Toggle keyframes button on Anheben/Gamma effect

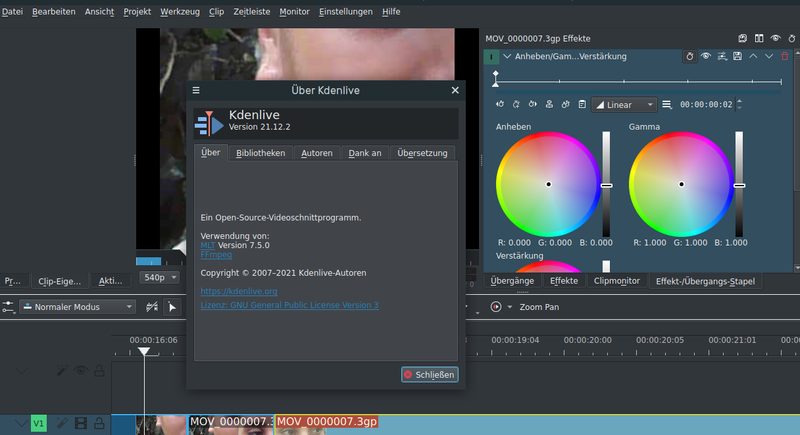coord(690,56)
